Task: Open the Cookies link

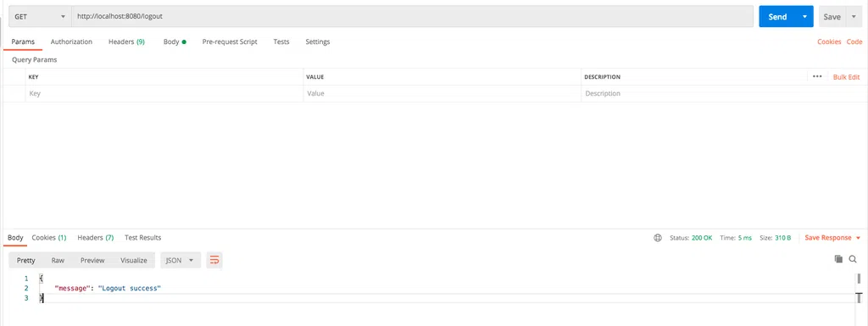Action: pos(829,42)
